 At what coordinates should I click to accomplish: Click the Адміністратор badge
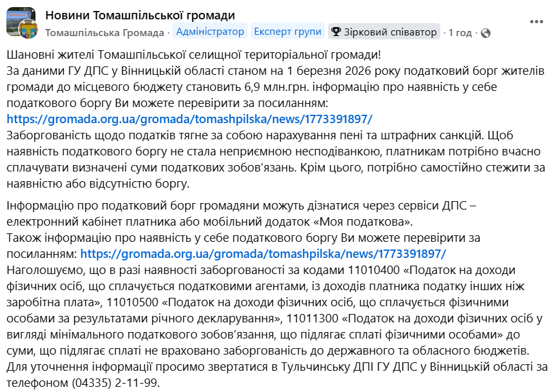(210, 32)
